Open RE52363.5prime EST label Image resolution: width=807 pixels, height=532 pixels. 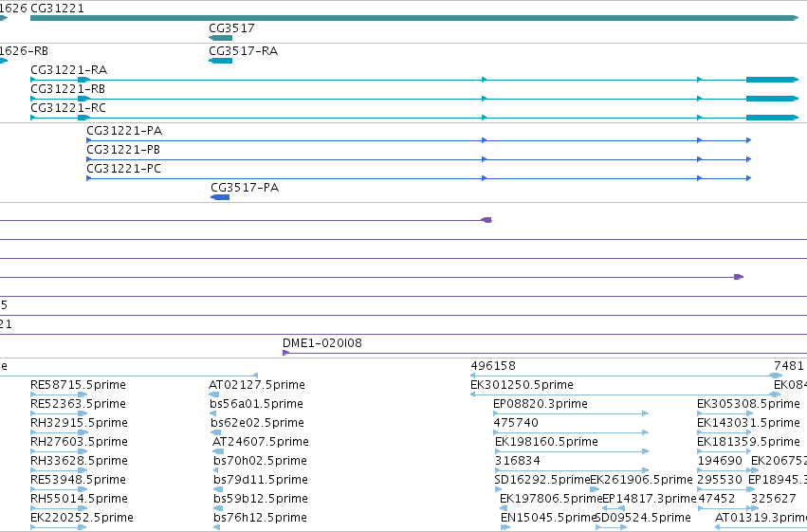78,404
